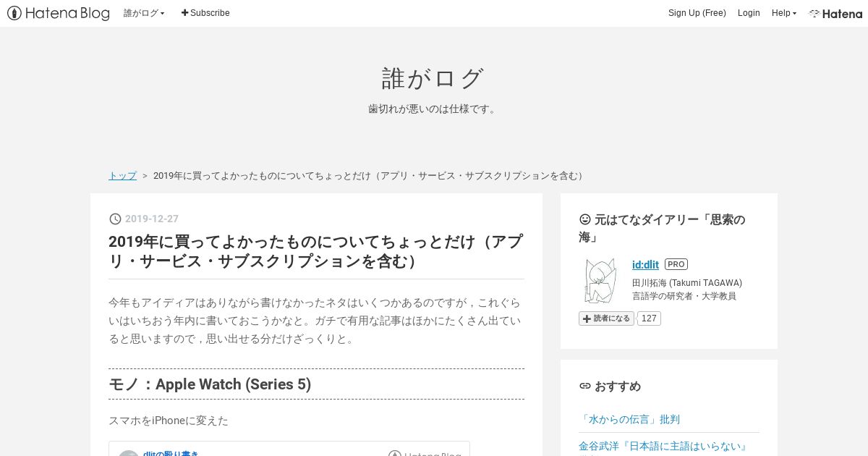
Task: Select the PRO badge next to id:dlit
Action: pyautogui.click(x=676, y=264)
